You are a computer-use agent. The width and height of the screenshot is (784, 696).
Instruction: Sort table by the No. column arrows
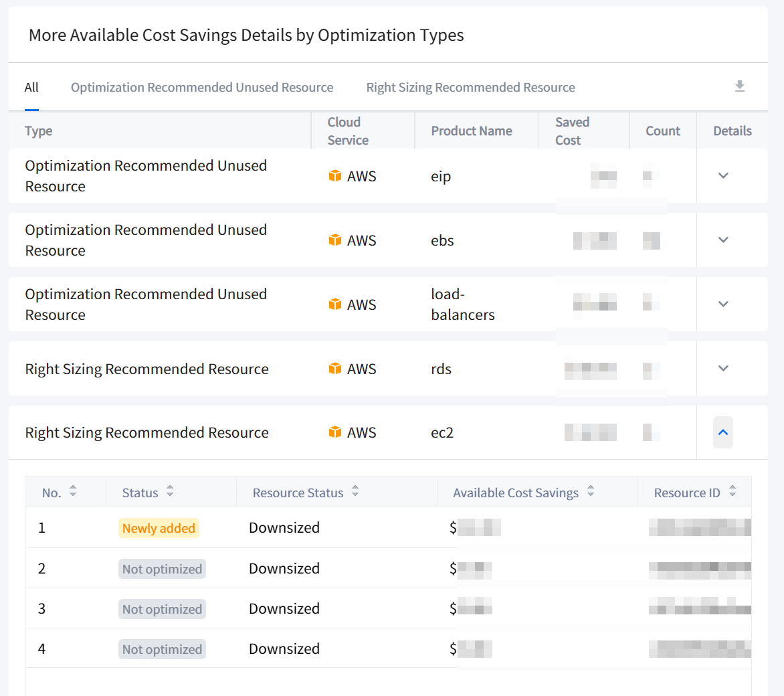(x=73, y=492)
